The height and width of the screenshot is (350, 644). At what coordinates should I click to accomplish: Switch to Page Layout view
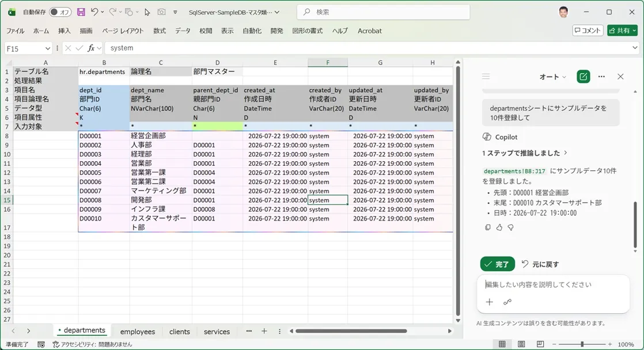[521, 344]
